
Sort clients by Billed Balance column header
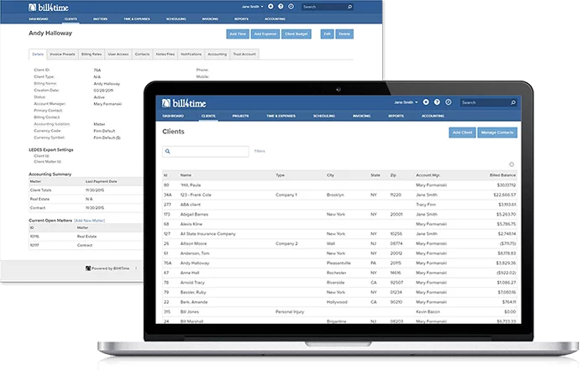pos(502,175)
